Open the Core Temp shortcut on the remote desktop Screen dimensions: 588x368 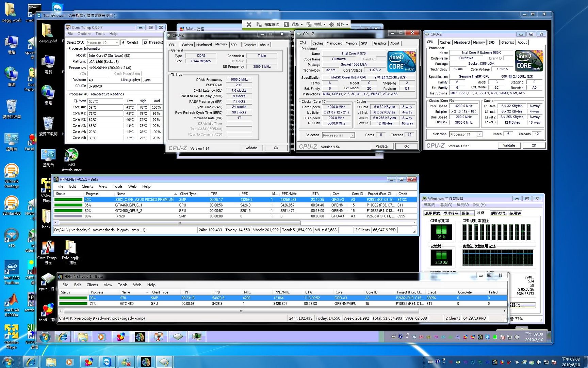click(x=48, y=252)
